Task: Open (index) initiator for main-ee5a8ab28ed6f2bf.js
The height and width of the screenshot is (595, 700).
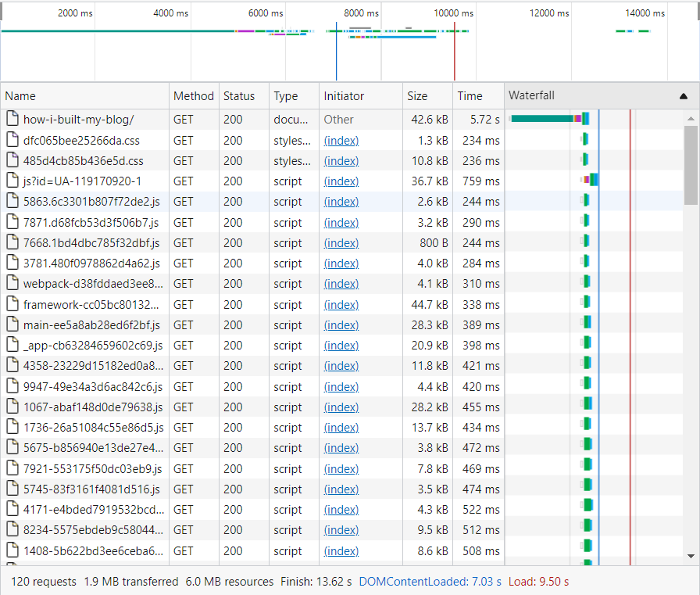Action: click(341, 324)
